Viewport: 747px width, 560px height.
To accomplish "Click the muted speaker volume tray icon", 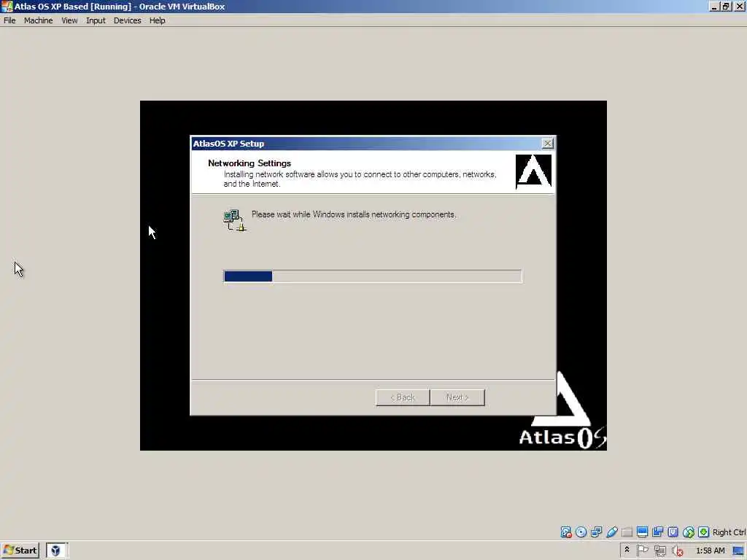I will 678,551.
